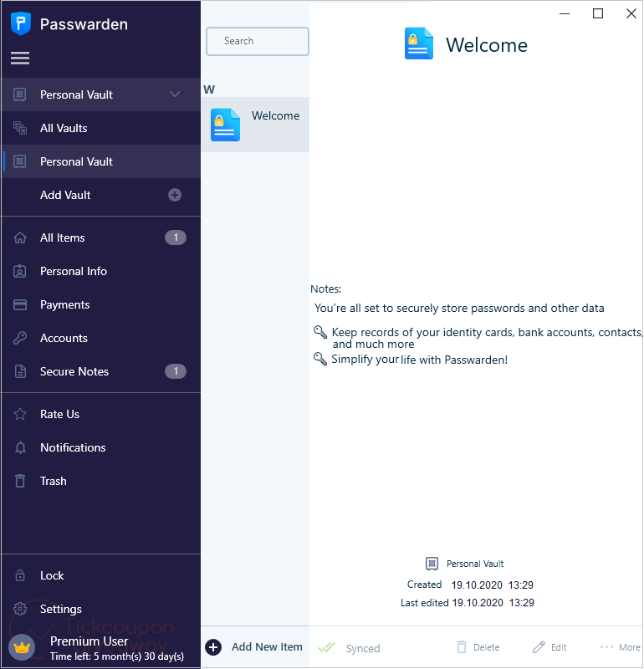Click the Notifications bell icon
The image size is (644, 669).
[x=20, y=447]
